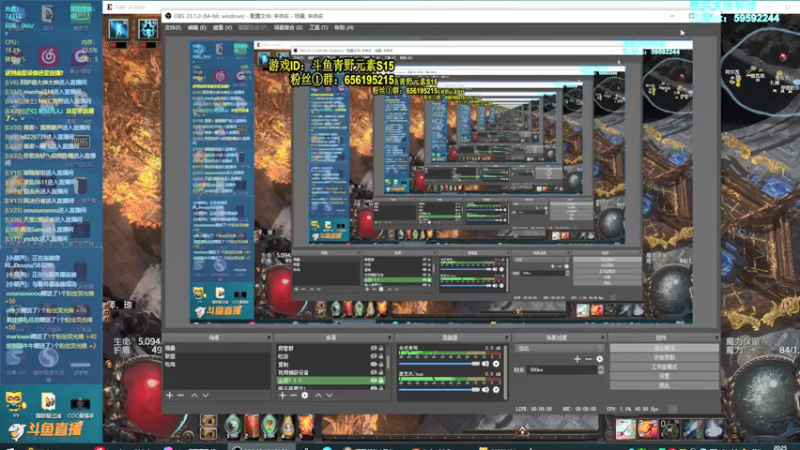Toggle visibility of second source row
The width and height of the screenshot is (800, 450).
[x=373, y=357]
